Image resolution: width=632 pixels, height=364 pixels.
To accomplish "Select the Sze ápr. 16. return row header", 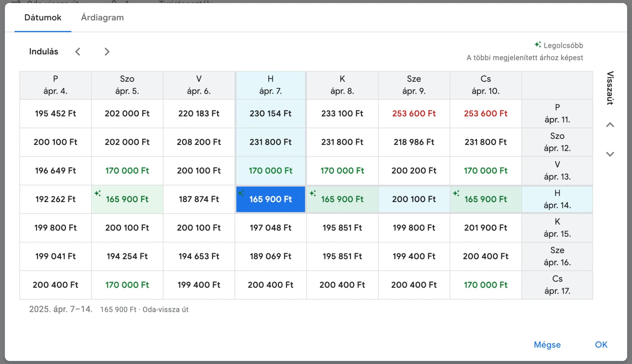I will point(557,256).
